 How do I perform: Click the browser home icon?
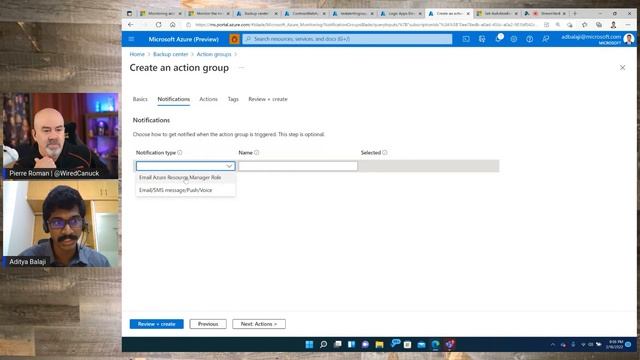pyautogui.click(x=173, y=25)
